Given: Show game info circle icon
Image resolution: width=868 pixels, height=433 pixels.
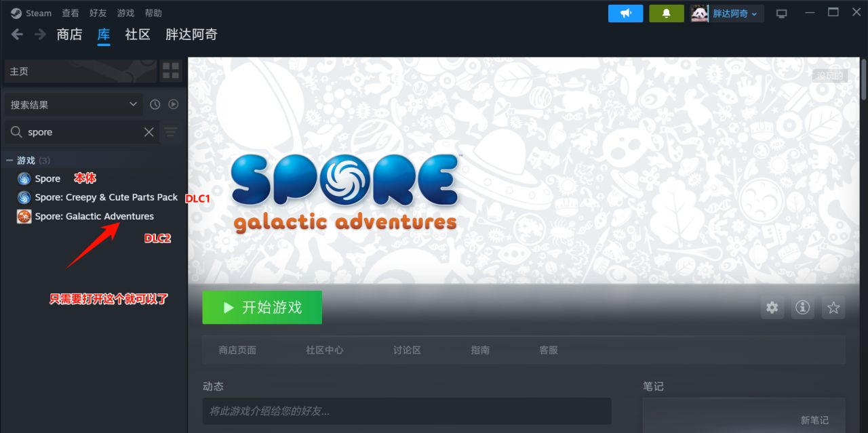Looking at the screenshot, I should [x=803, y=308].
